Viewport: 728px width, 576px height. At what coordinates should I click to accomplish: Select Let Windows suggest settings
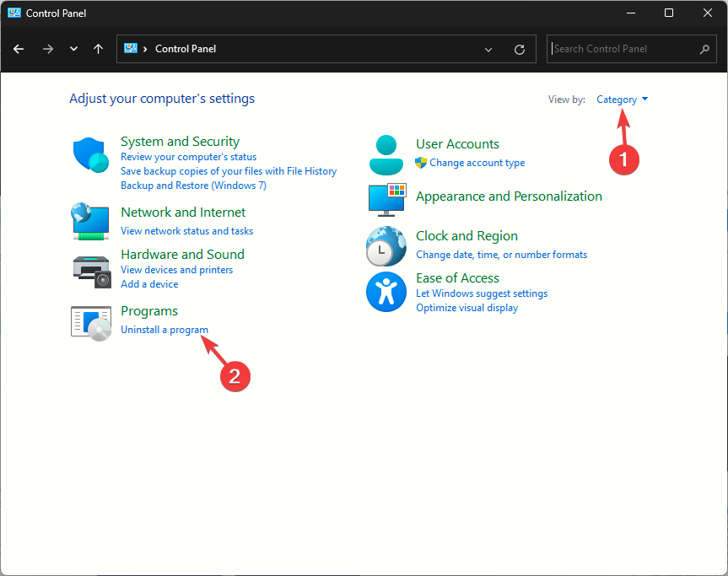[482, 293]
